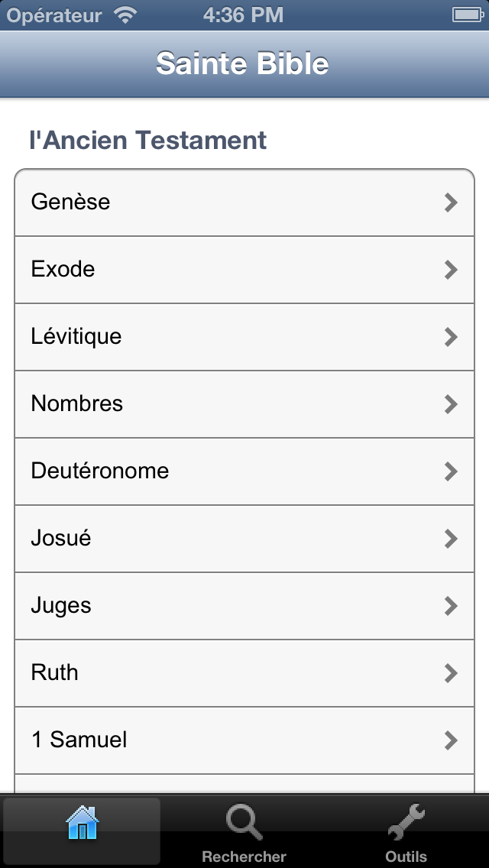This screenshot has height=868, width=489.
Task: Switch to the Rechercher tab label
Action: click(x=244, y=857)
